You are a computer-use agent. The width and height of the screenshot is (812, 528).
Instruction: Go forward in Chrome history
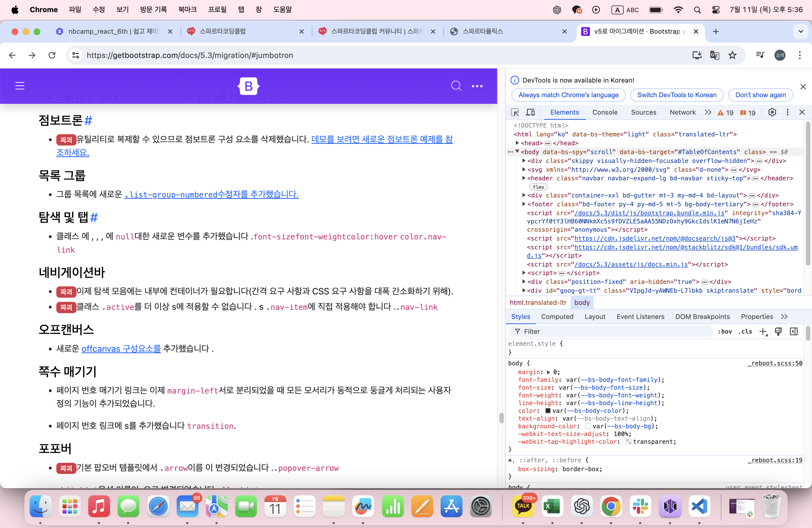point(32,55)
